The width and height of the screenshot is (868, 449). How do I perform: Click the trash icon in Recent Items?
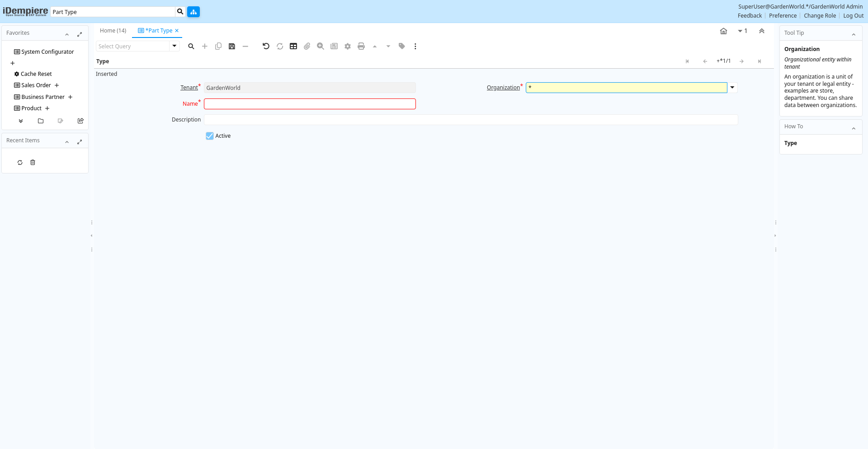tap(33, 163)
